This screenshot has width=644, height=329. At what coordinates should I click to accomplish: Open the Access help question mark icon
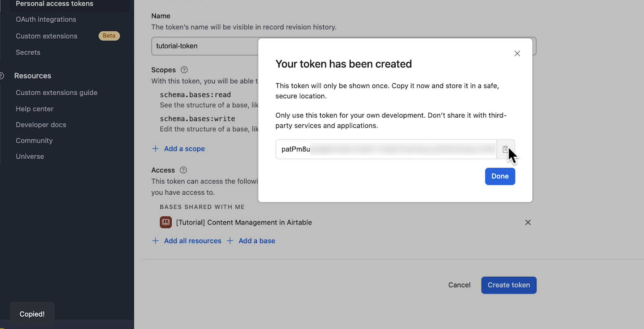coord(184,170)
